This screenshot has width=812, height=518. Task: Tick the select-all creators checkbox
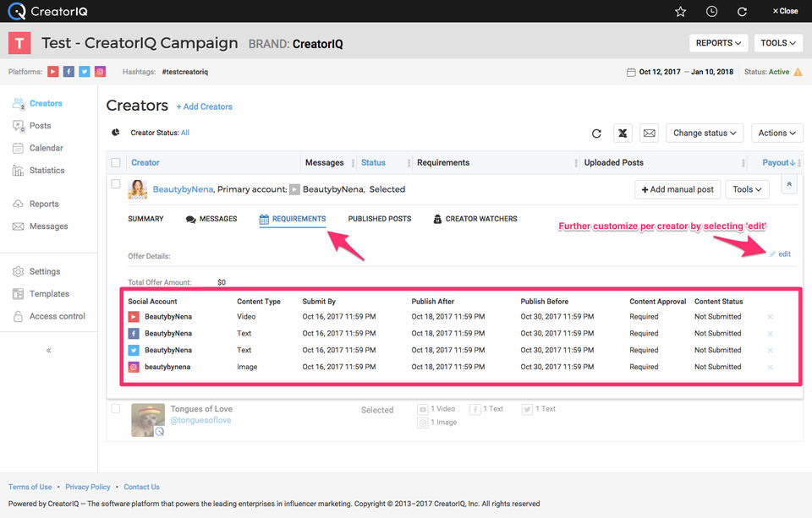116,162
